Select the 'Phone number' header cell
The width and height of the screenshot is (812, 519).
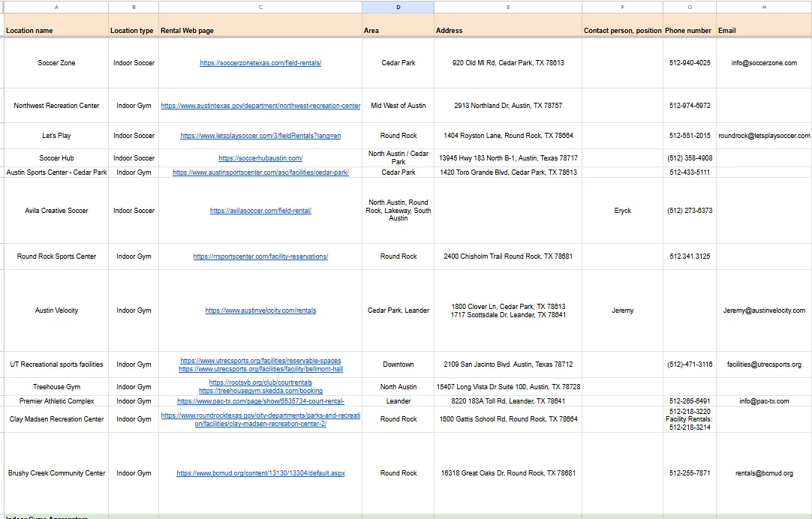tap(690, 25)
